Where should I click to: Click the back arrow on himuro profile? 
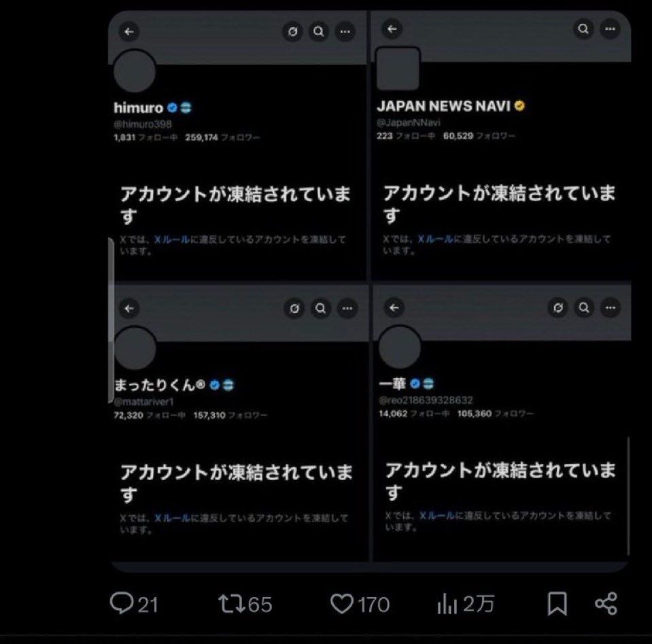(129, 31)
